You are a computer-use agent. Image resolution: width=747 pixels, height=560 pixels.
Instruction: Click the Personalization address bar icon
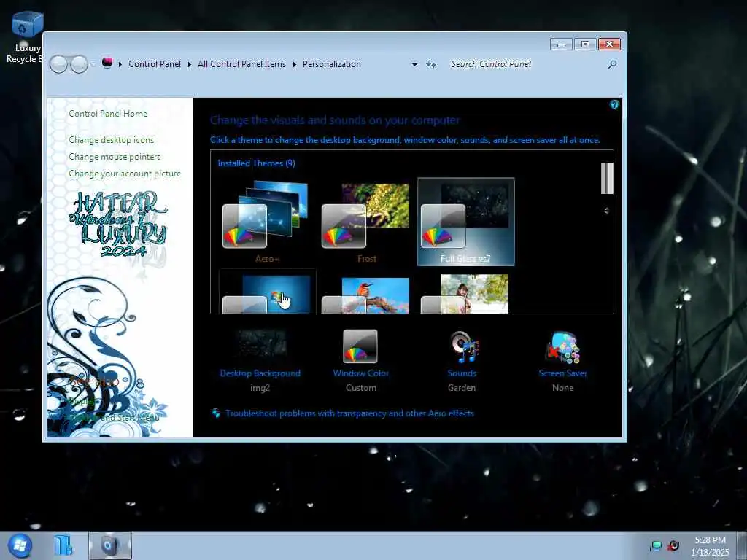(x=107, y=63)
